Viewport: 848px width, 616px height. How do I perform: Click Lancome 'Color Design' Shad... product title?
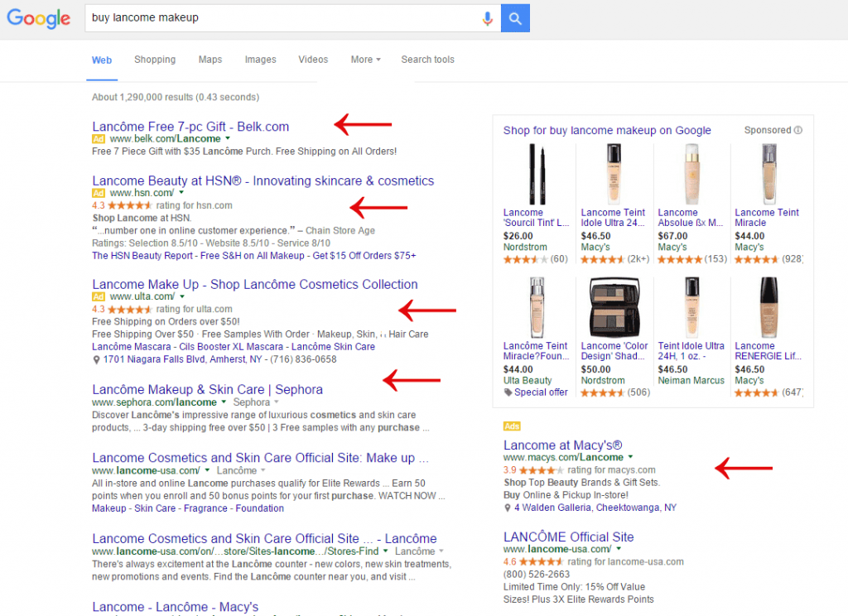click(x=614, y=351)
